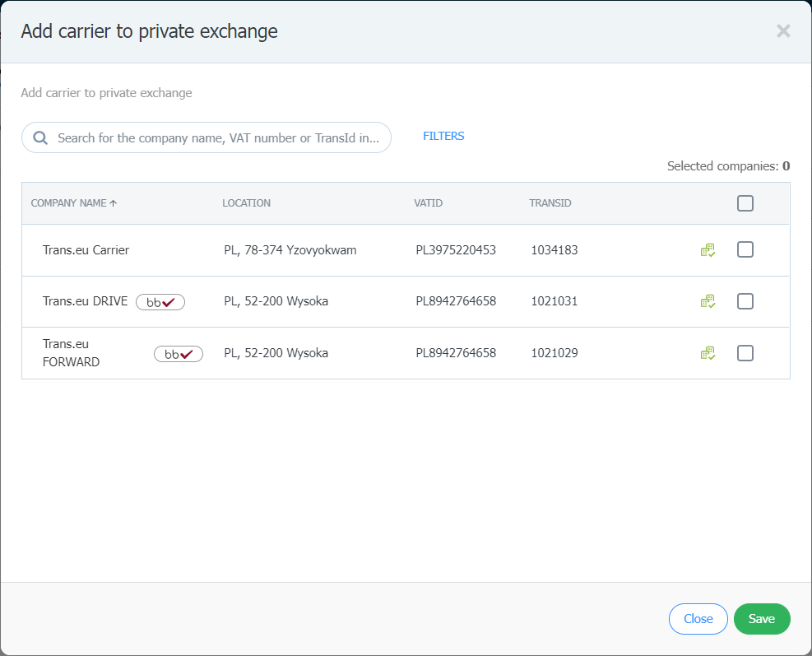Click the bb badge next to Trans.eu FORWARD
This screenshot has width=812, height=656.
(179, 354)
